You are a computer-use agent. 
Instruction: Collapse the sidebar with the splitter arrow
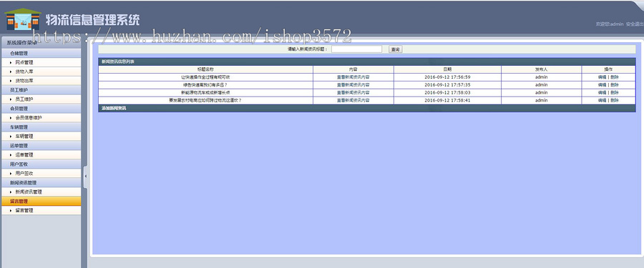(85, 176)
